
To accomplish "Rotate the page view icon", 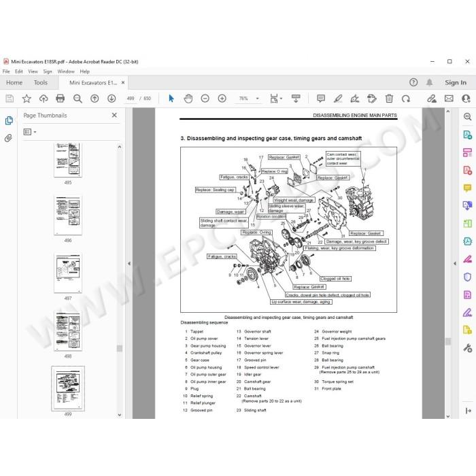I will click(406, 99).
